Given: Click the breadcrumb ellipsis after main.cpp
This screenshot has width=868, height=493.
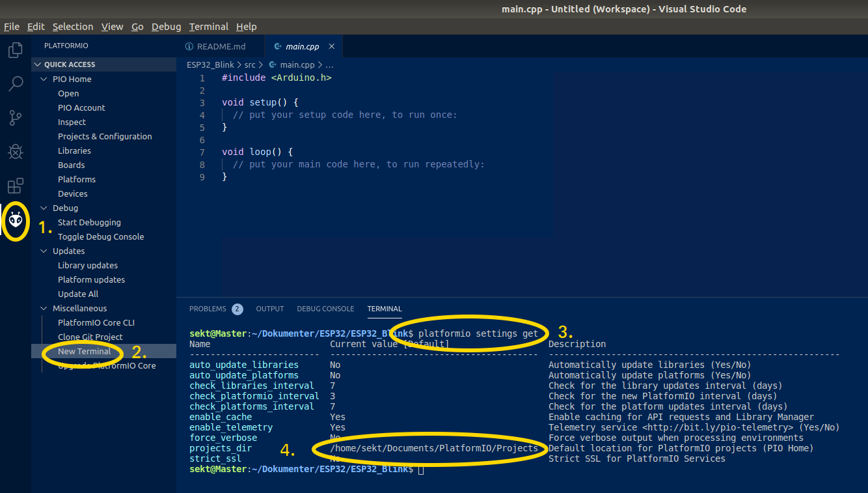Looking at the screenshot, I should coord(329,65).
